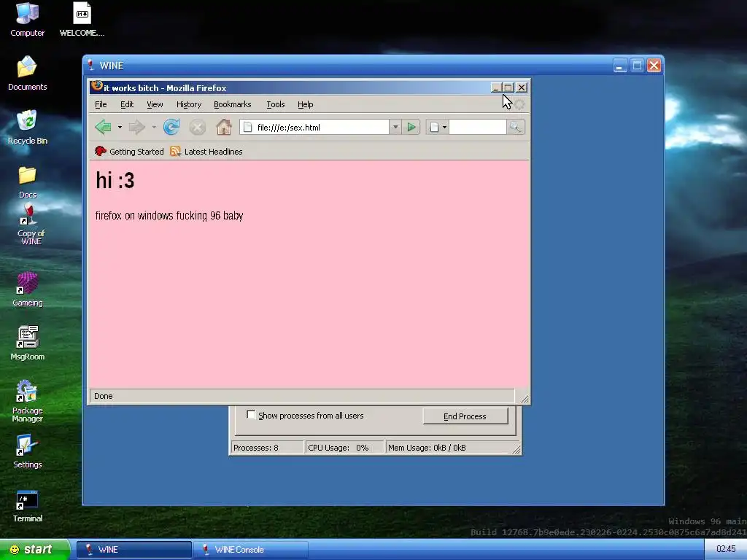Click the page icon in address bar

(x=248, y=127)
